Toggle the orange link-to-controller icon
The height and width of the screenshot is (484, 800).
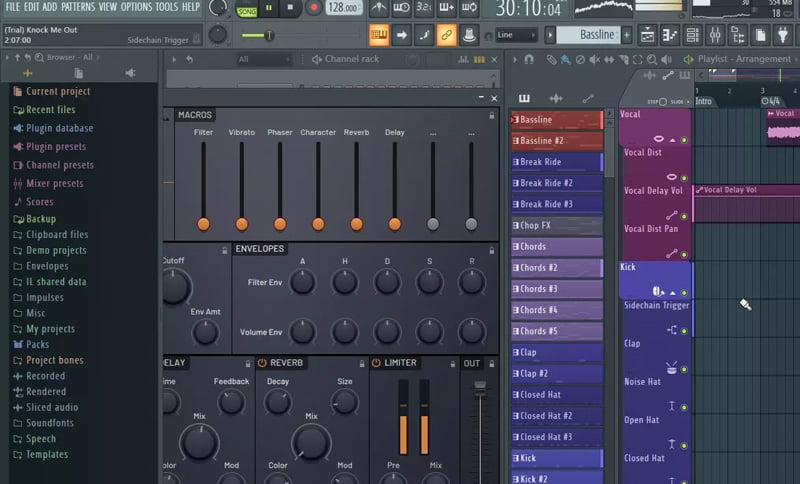click(446, 35)
